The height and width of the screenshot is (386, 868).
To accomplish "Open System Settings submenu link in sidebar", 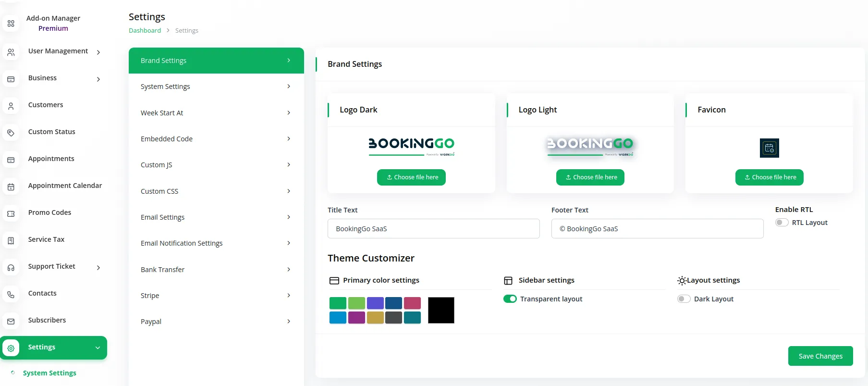I will [49, 373].
